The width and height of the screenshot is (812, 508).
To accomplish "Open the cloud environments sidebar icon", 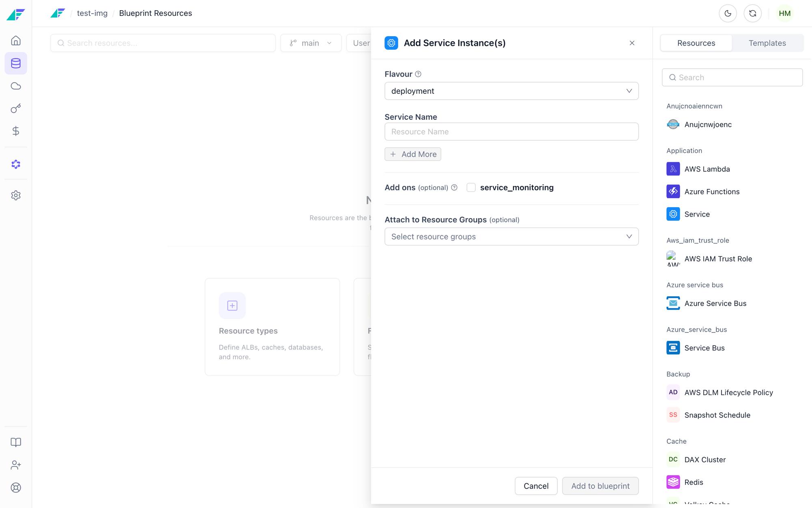I will click(16, 86).
